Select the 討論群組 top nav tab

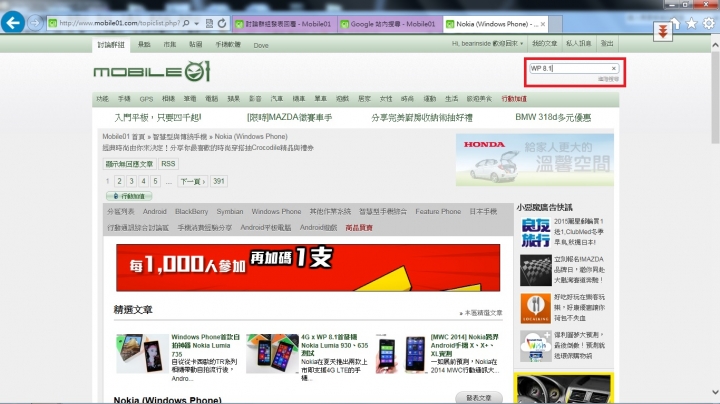(x=111, y=45)
